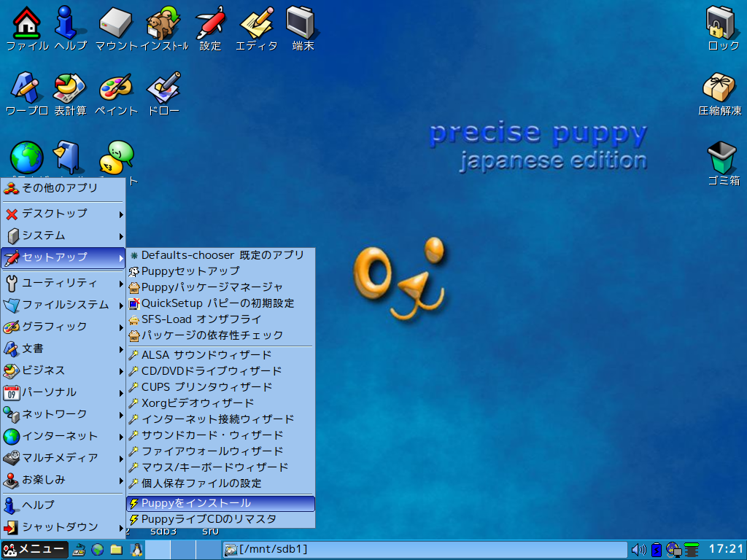Open the お楽しみ menu category
The image size is (747, 560).
click(63, 481)
